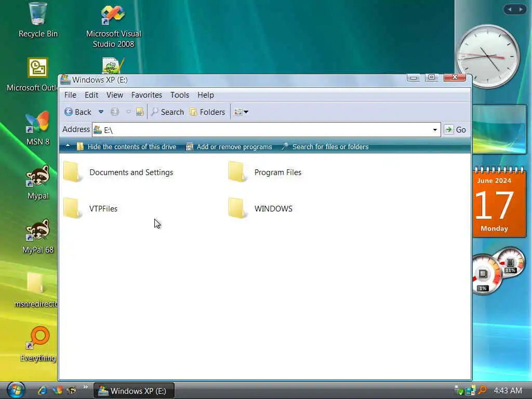
Task: Click the 4:43 AM system clock
Action: click(x=508, y=391)
